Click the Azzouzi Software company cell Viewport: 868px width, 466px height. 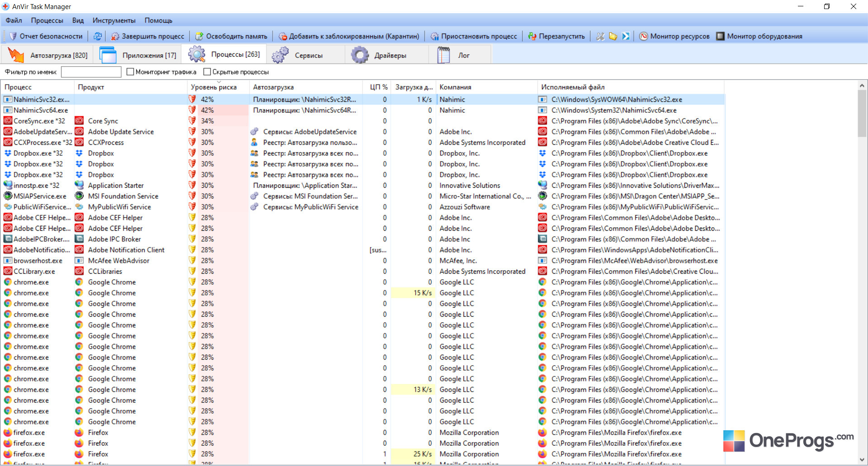click(465, 207)
